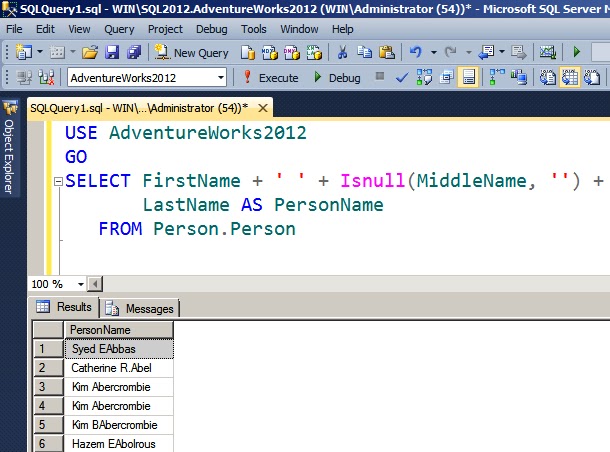Click row header number 4 in results grid

click(x=48, y=406)
